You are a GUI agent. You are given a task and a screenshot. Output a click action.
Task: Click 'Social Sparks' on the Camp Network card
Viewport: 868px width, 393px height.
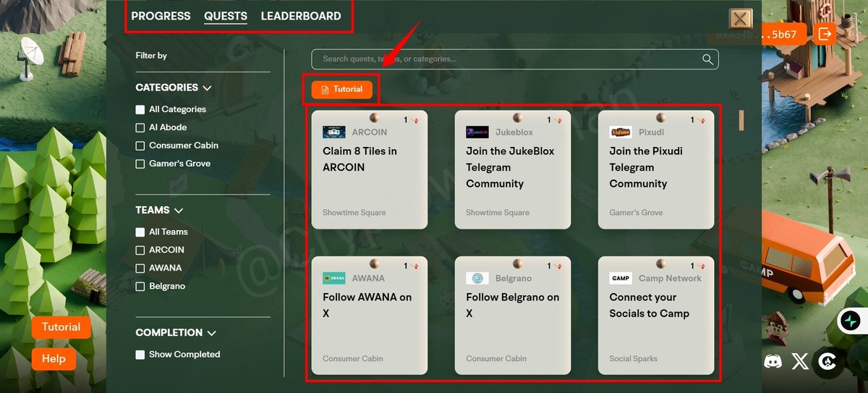point(634,359)
